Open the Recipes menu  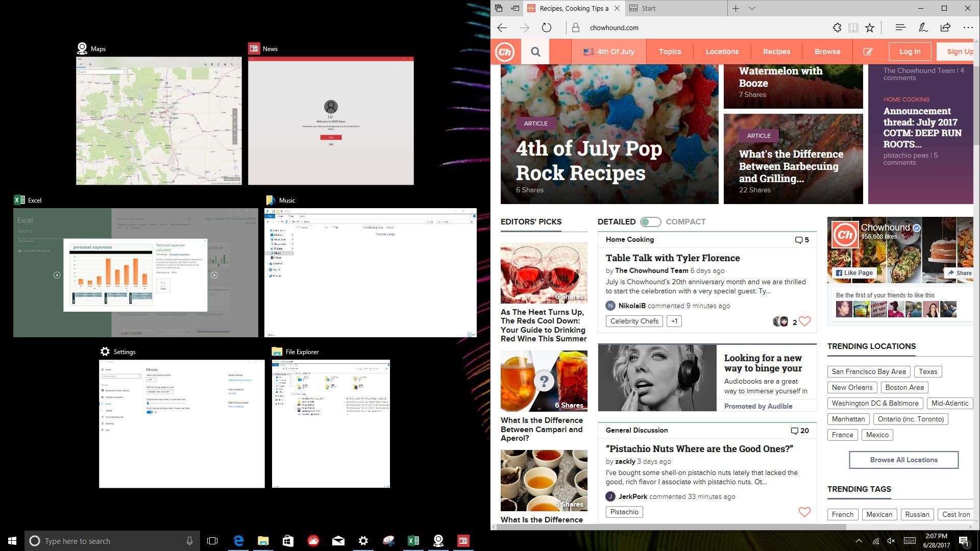pyautogui.click(x=776, y=52)
